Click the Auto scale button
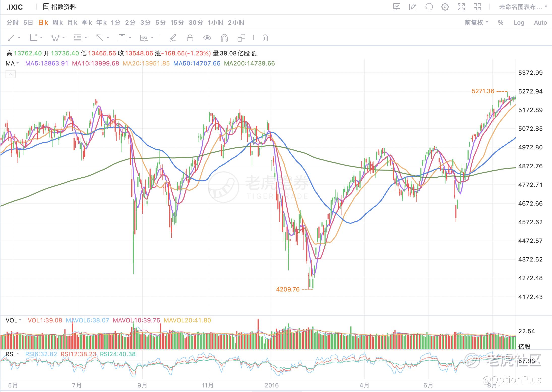This screenshot has width=552, height=392. point(540,23)
